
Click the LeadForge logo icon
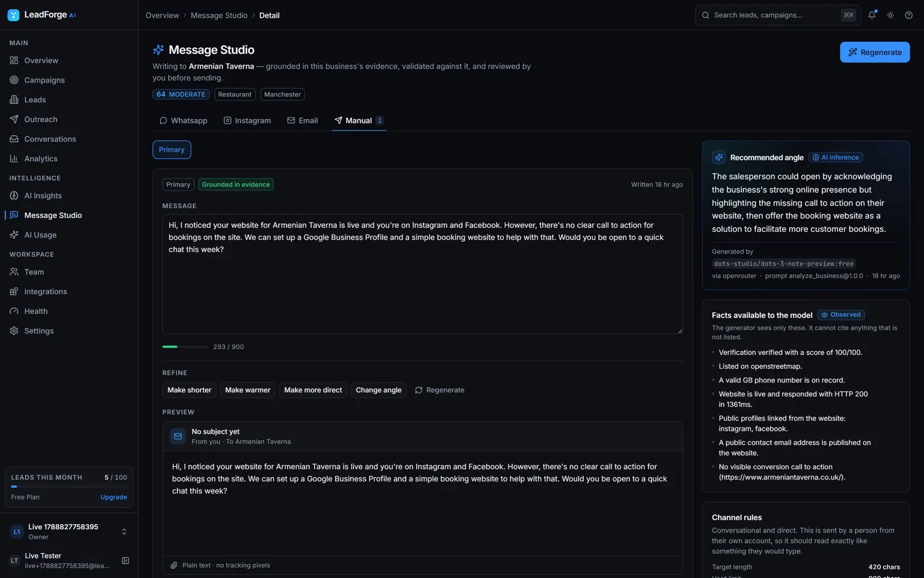tap(13, 15)
